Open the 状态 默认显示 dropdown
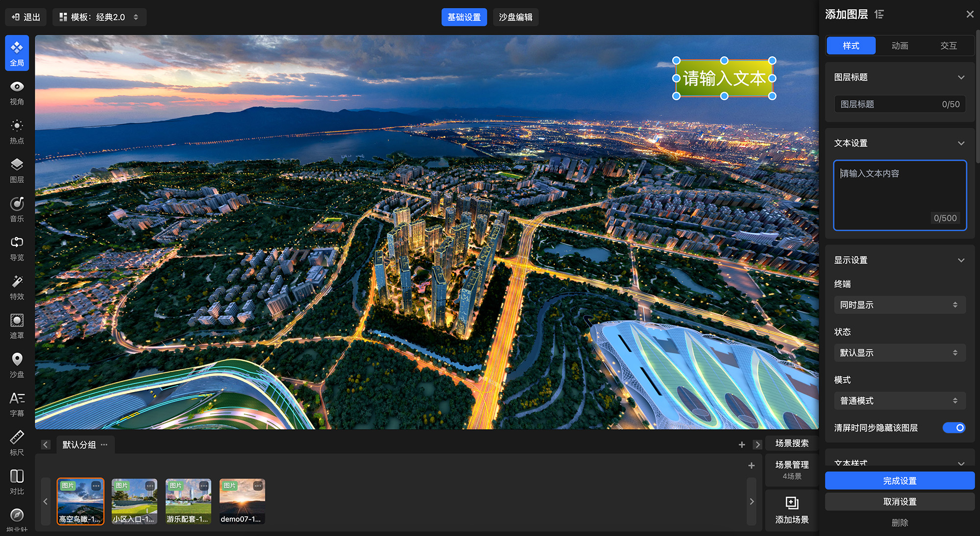Screen dimensions: 980x536 (x=900, y=353)
